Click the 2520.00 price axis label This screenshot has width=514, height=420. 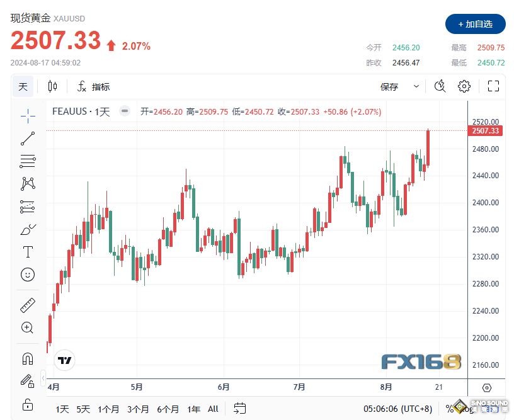pyautogui.click(x=486, y=122)
